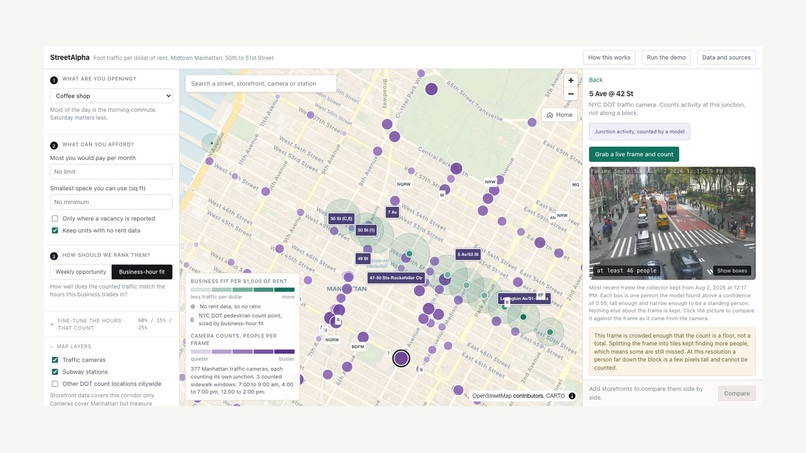Go Back from camera details

click(596, 80)
